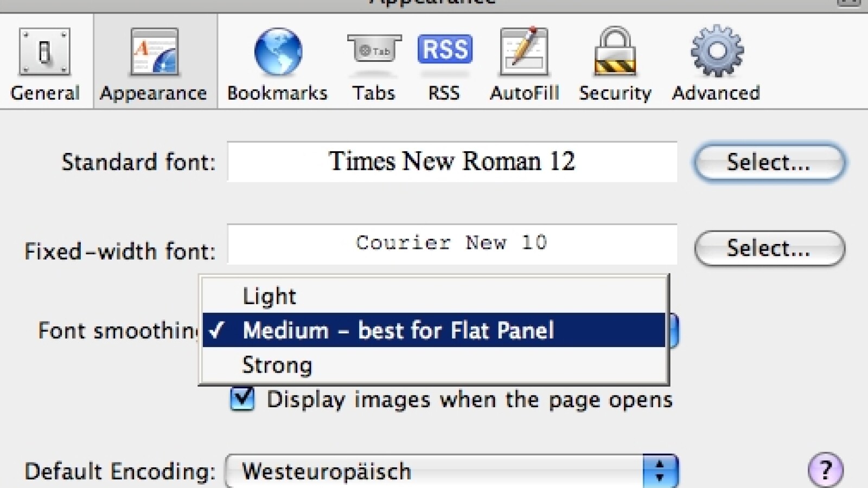Click the Courier New 10 font field
The width and height of the screenshot is (868, 488).
point(452,243)
